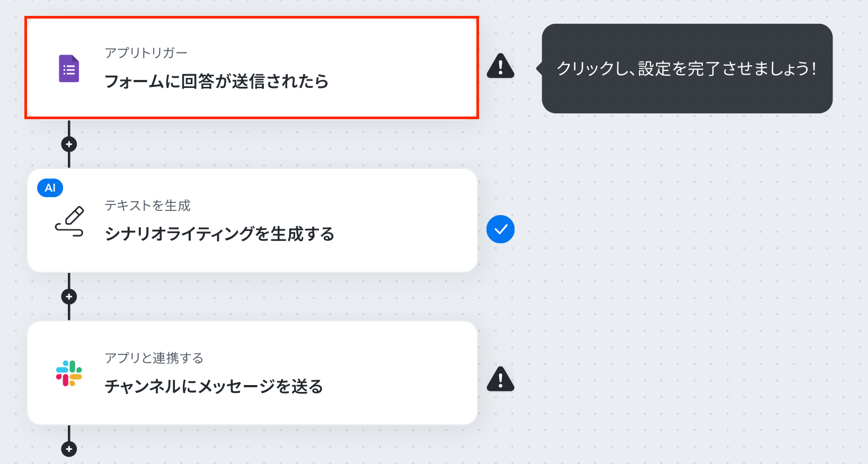Open チャンネルにメッセージを送る action

coord(252,373)
